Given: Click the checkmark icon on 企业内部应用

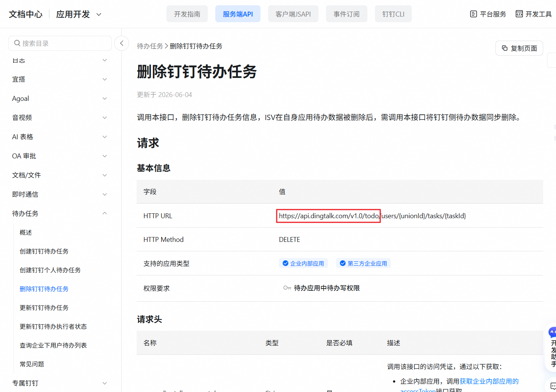Looking at the screenshot, I should pyautogui.click(x=285, y=263).
